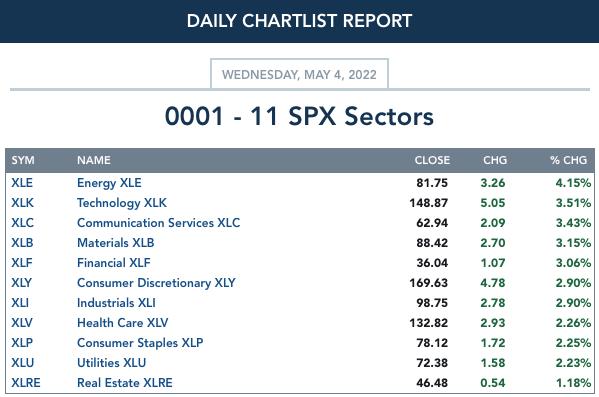Click the Utilities XLU link
The height and width of the screenshot is (397, 599).
tap(112, 363)
